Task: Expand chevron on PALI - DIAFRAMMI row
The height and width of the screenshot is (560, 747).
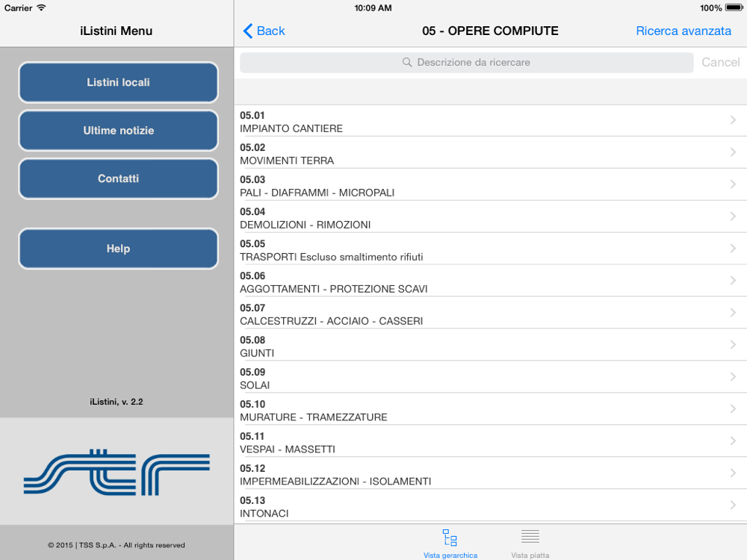Action: pos(733,184)
